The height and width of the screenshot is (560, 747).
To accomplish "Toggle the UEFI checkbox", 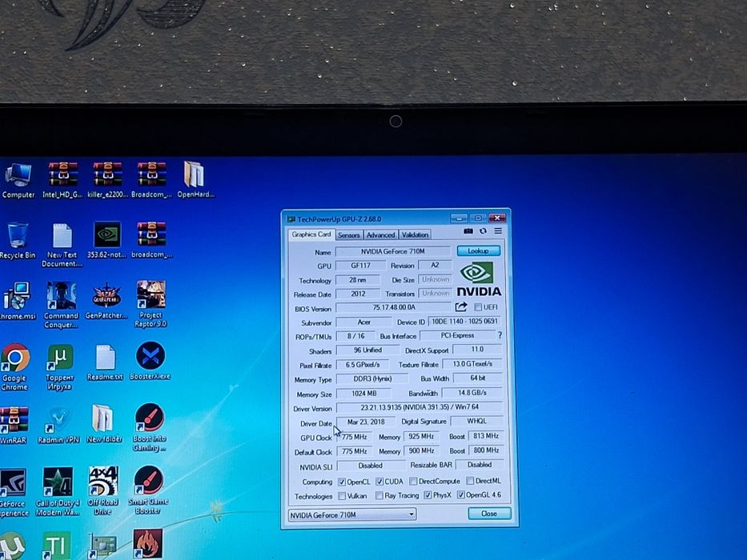I will (x=478, y=307).
